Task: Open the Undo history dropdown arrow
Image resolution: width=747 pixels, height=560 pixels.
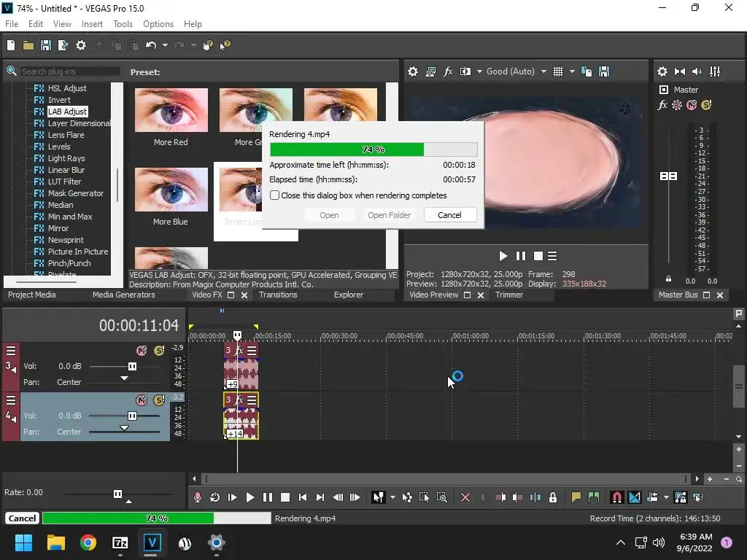Action: (166, 45)
